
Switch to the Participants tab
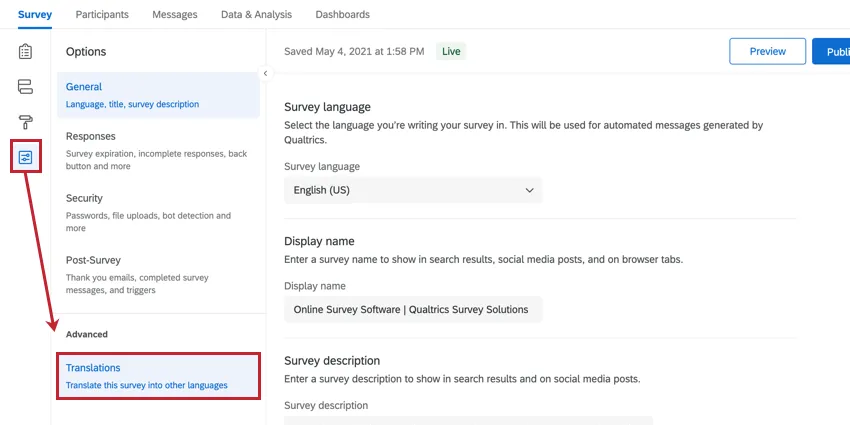coord(102,15)
